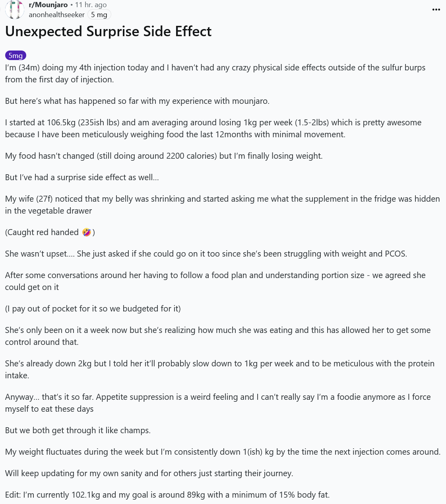Filter posts by the purple 5mg flair

pyautogui.click(x=16, y=55)
